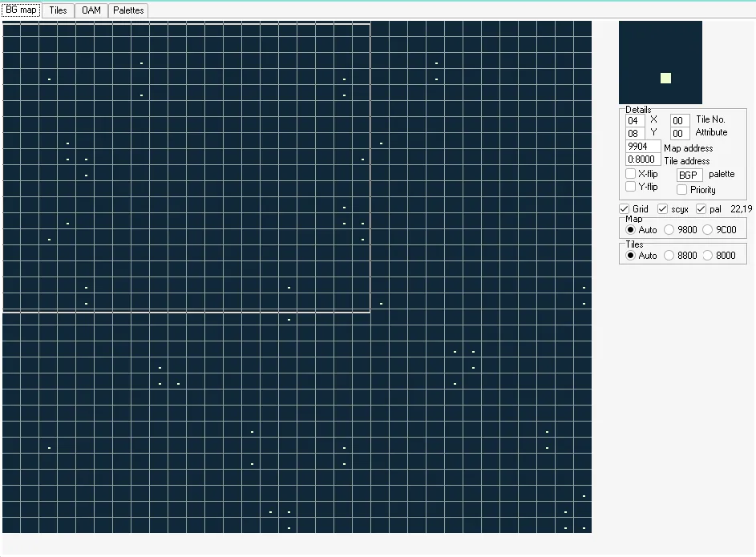Click the Tile address label
The height and width of the screenshot is (557, 756).
[687, 161]
